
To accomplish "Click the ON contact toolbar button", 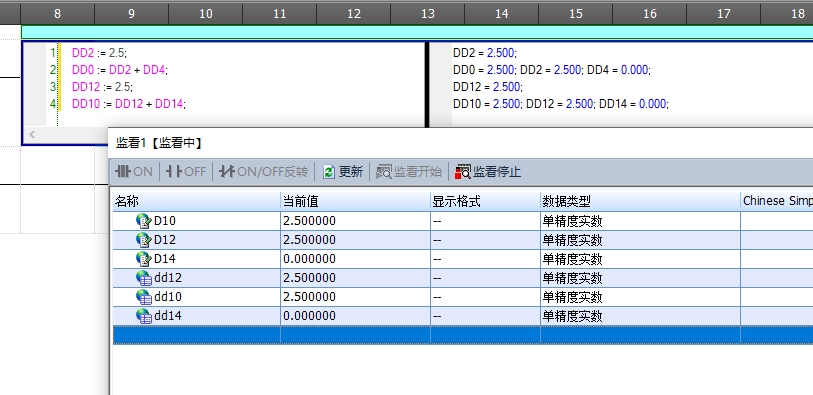I will pyautogui.click(x=134, y=172).
